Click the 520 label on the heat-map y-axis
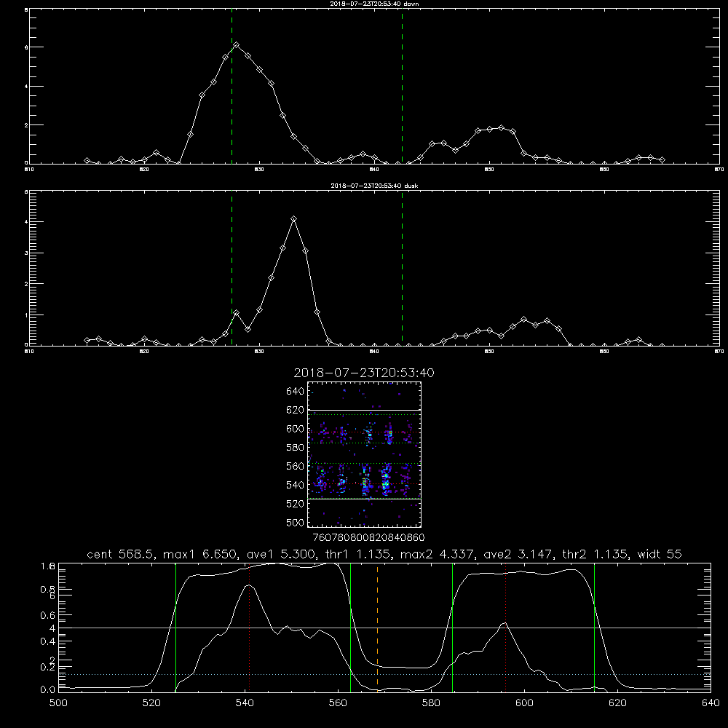Screen dimensions: 728x728 coord(296,504)
